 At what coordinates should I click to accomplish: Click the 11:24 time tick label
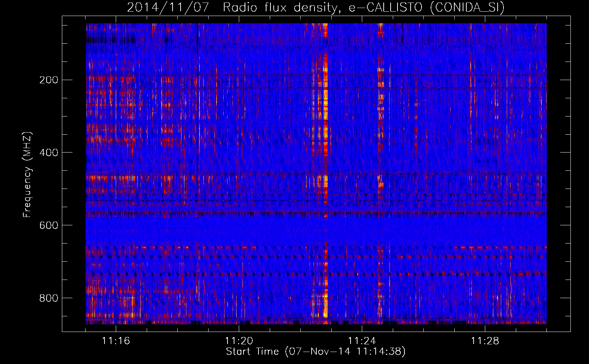(362, 341)
